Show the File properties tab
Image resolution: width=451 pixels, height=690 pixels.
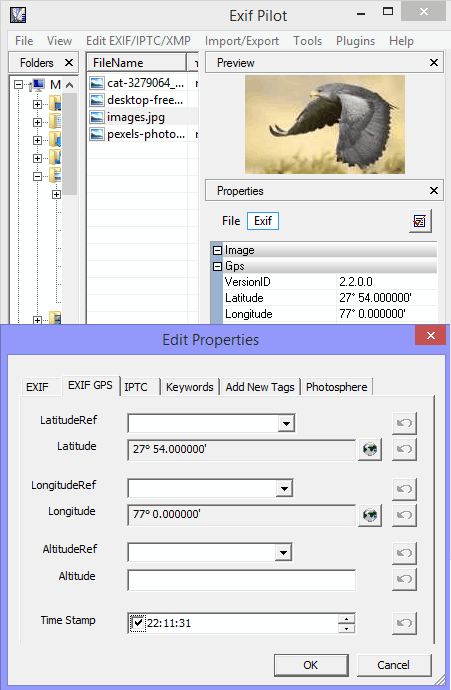tap(231, 221)
